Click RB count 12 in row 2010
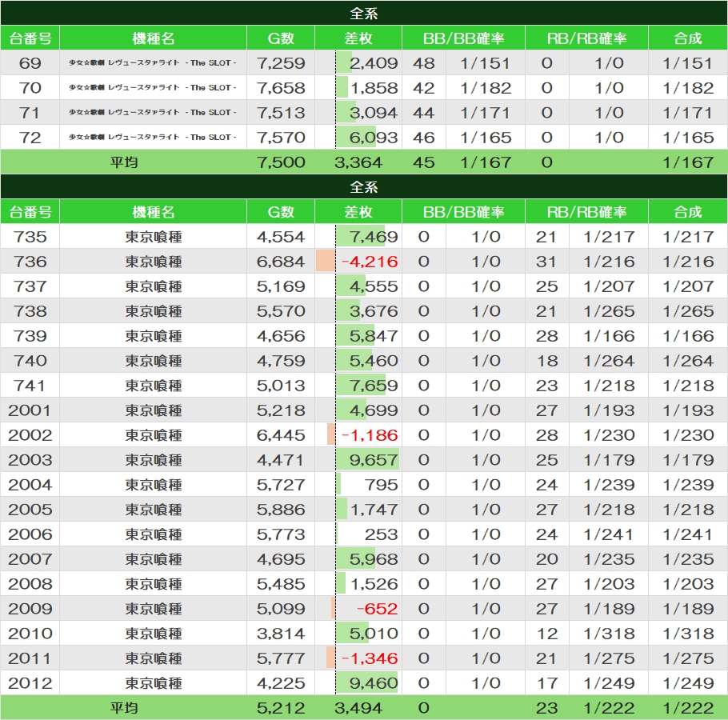728x720 pixels. click(x=546, y=634)
